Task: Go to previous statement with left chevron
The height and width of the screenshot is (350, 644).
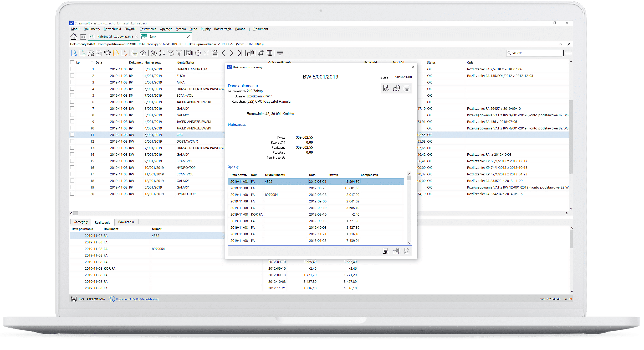Action: point(223,53)
